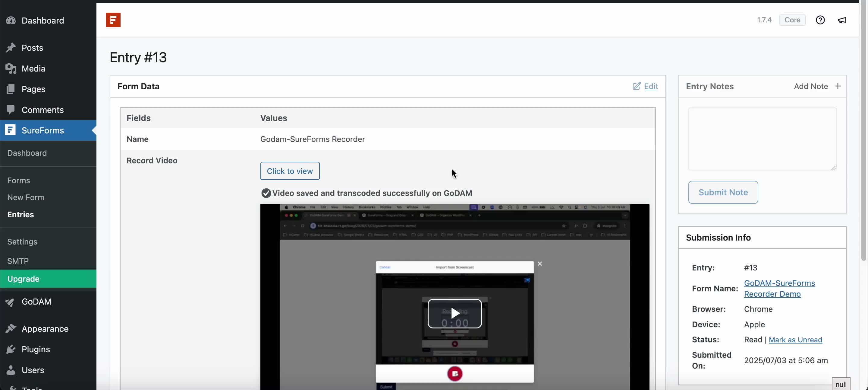Image resolution: width=868 pixels, height=390 pixels.
Task: Add a note using the plus icon
Action: tap(838, 86)
